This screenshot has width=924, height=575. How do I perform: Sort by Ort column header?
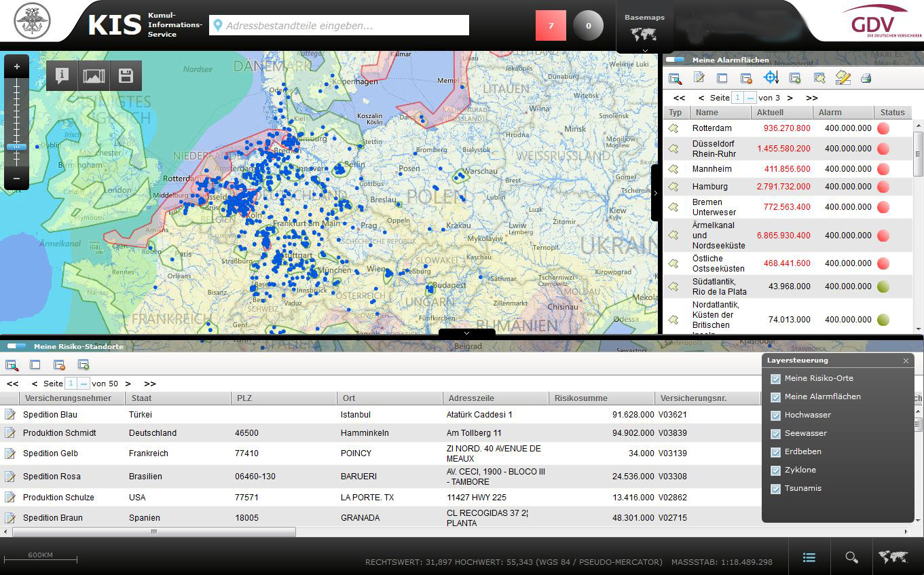pyautogui.click(x=389, y=398)
